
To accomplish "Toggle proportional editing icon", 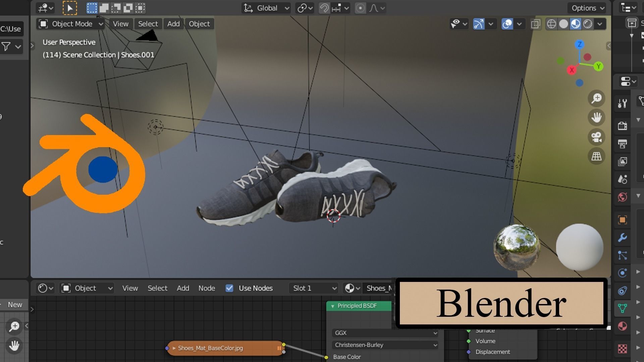I will pyautogui.click(x=360, y=8).
